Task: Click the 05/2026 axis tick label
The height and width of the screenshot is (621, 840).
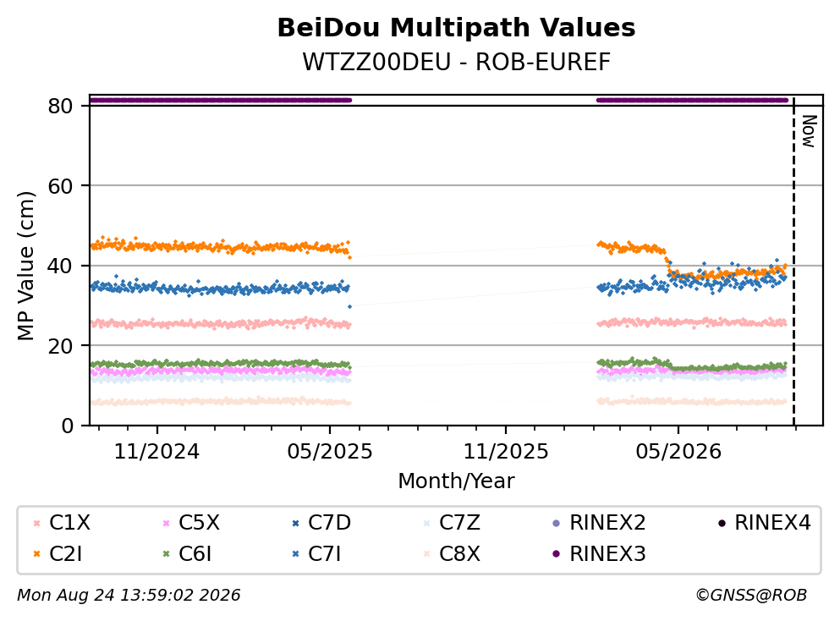Action: pyautogui.click(x=678, y=452)
